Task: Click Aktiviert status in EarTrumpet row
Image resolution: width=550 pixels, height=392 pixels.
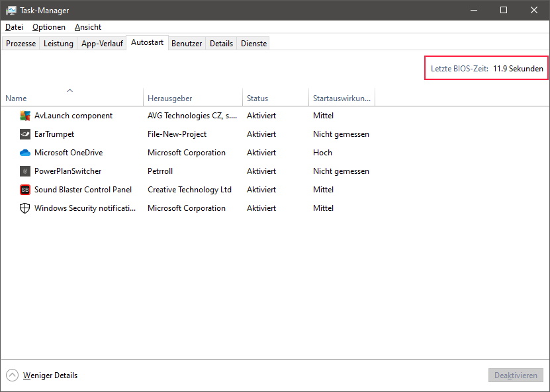Action: 261,134
